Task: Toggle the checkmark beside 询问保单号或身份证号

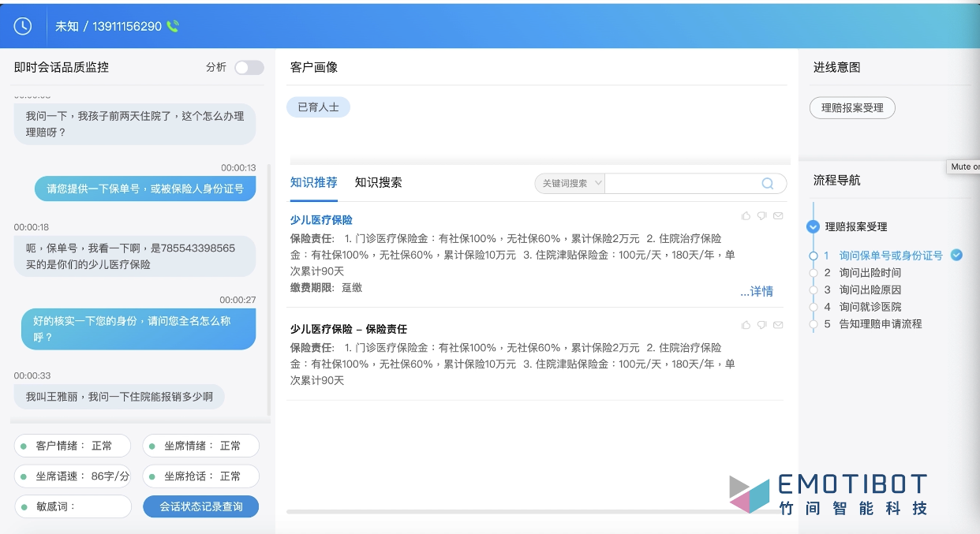Action: click(956, 255)
